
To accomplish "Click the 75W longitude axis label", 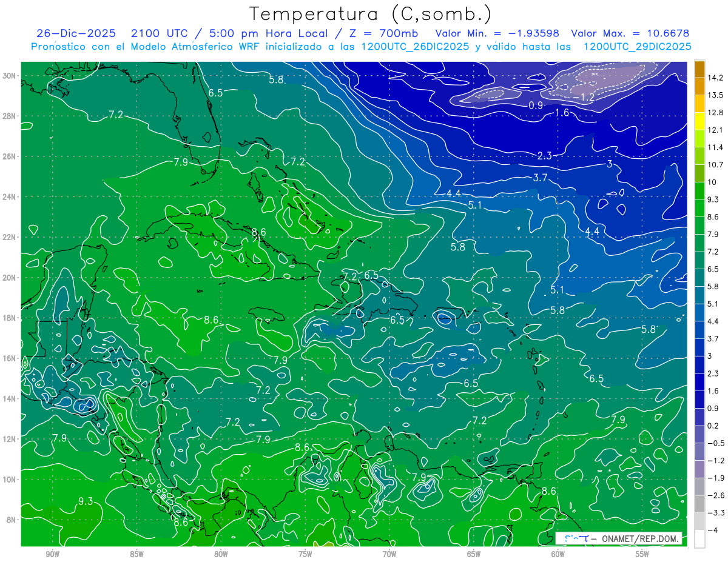I will 305,554.
